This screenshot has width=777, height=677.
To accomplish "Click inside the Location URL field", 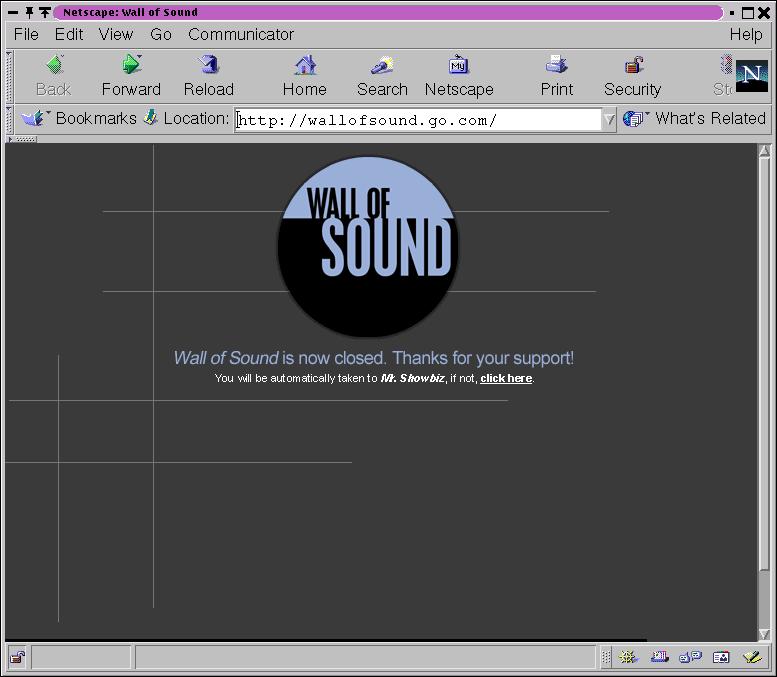I will coord(418,120).
